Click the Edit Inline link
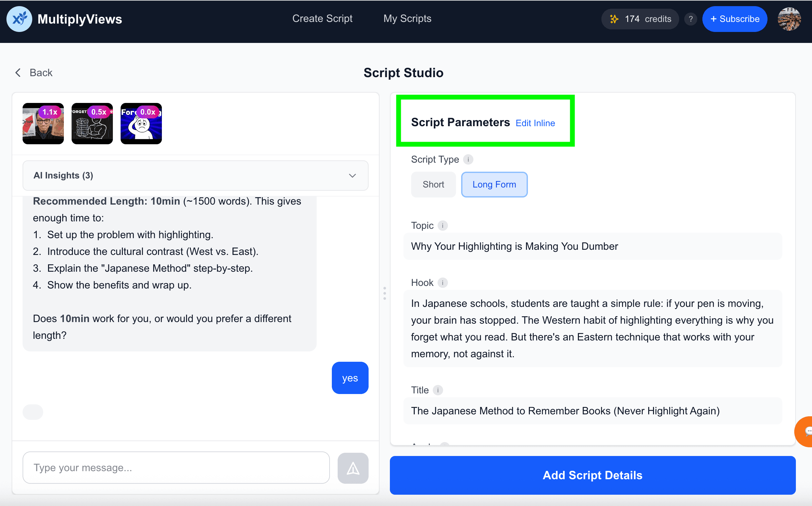Viewport: 812px width, 506px height. (x=535, y=123)
